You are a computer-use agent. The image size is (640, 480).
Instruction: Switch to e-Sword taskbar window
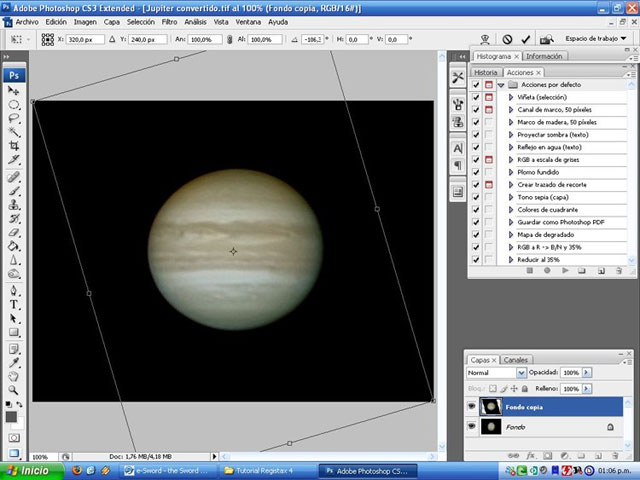pyautogui.click(x=169, y=471)
